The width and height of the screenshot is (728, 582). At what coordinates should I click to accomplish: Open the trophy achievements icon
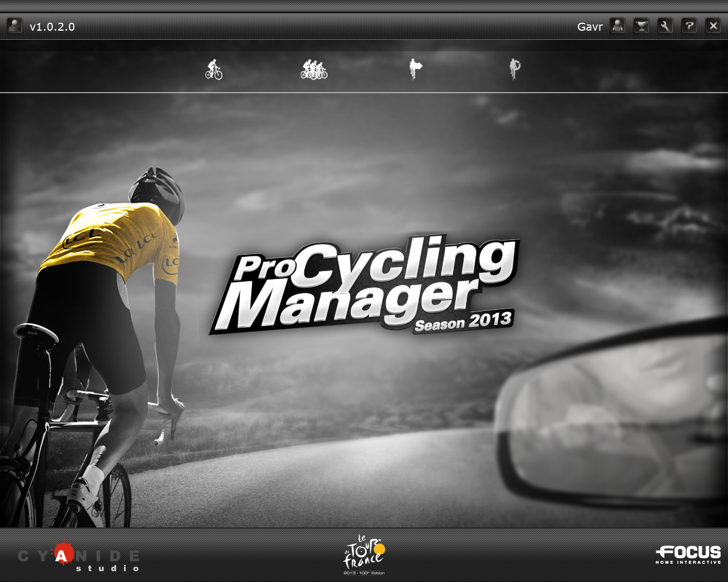[x=642, y=26]
